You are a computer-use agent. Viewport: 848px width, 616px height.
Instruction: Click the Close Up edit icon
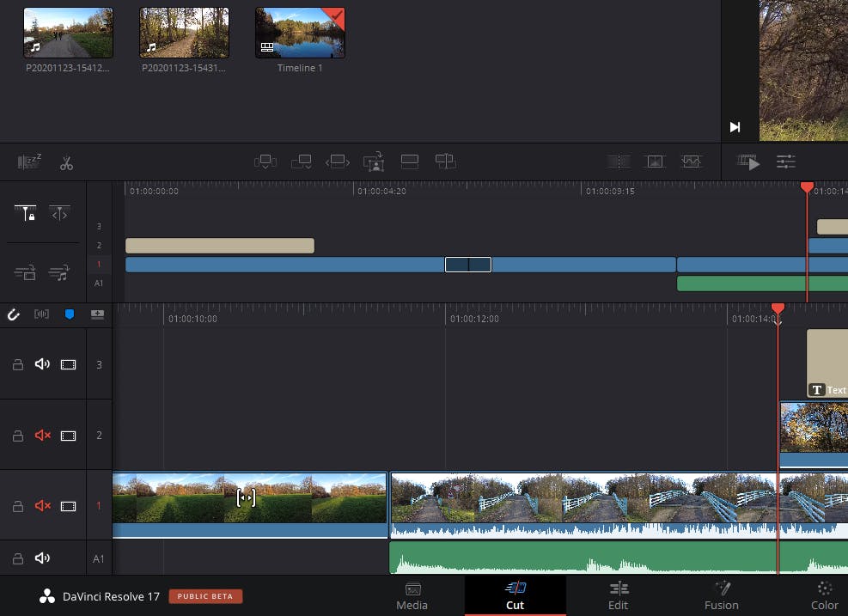374,162
